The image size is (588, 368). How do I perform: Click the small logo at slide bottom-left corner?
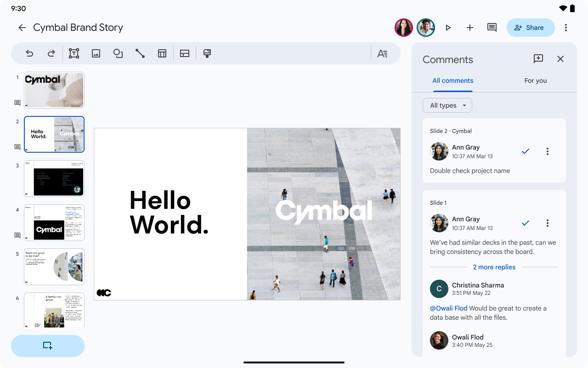[x=104, y=293]
